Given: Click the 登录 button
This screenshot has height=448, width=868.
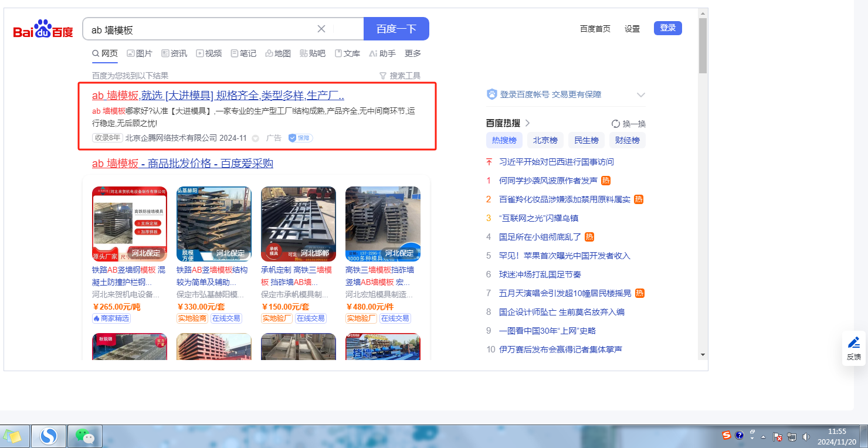Looking at the screenshot, I should 668,28.
